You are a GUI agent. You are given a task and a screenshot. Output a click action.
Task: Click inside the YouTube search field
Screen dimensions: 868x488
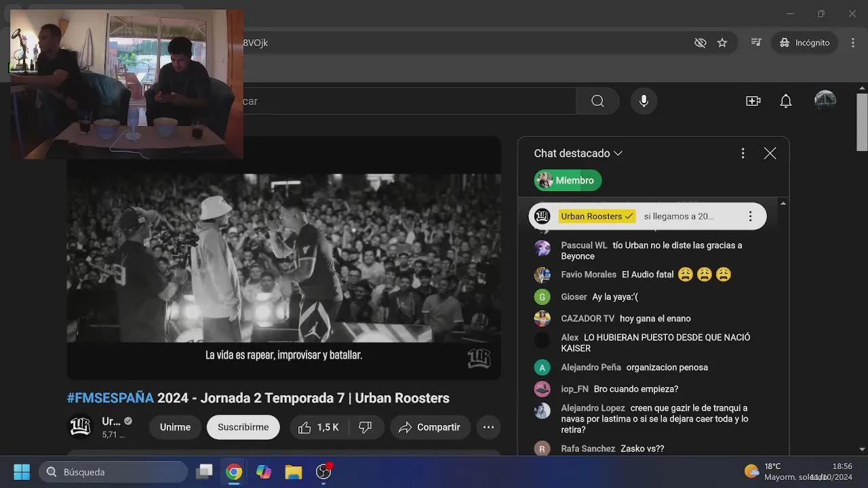[x=410, y=101]
